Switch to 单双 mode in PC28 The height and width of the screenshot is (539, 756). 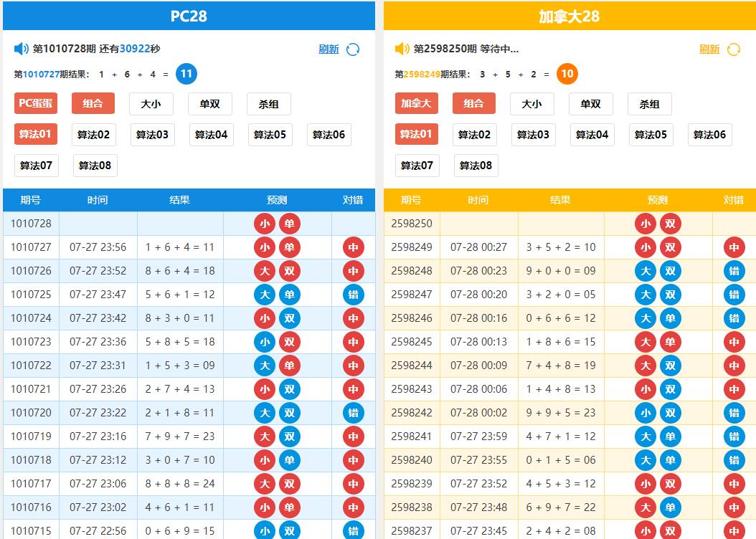pyautogui.click(x=209, y=104)
